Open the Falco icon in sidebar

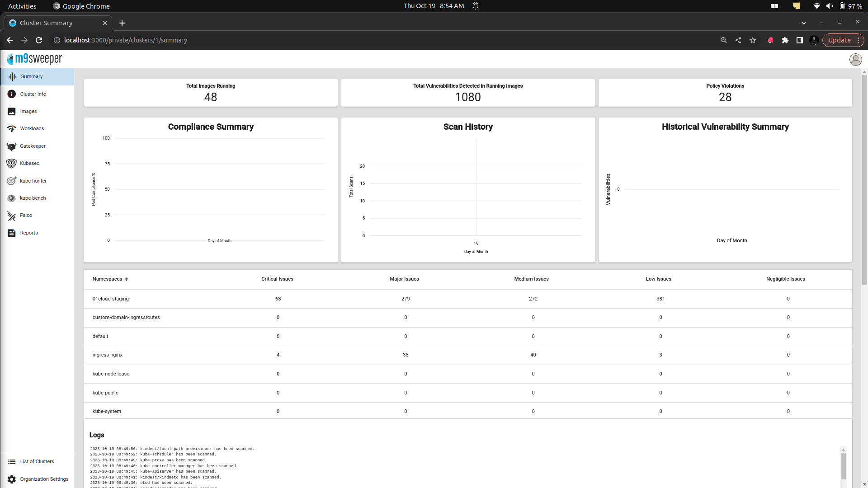[11, 216]
